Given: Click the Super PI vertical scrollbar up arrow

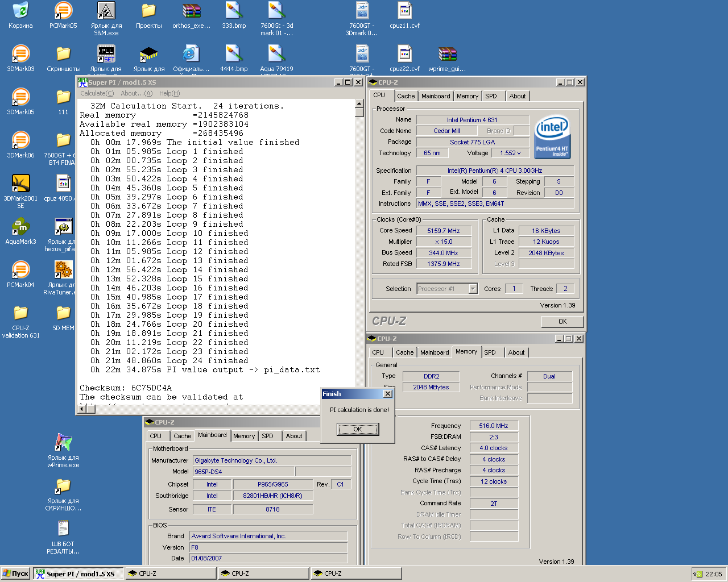Looking at the screenshot, I should (359, 103).
